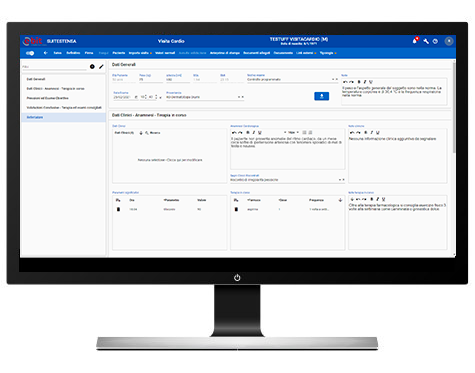475x373 pixels.
Task: Click the vertical scrollbar on right
Action: (454, 107)
